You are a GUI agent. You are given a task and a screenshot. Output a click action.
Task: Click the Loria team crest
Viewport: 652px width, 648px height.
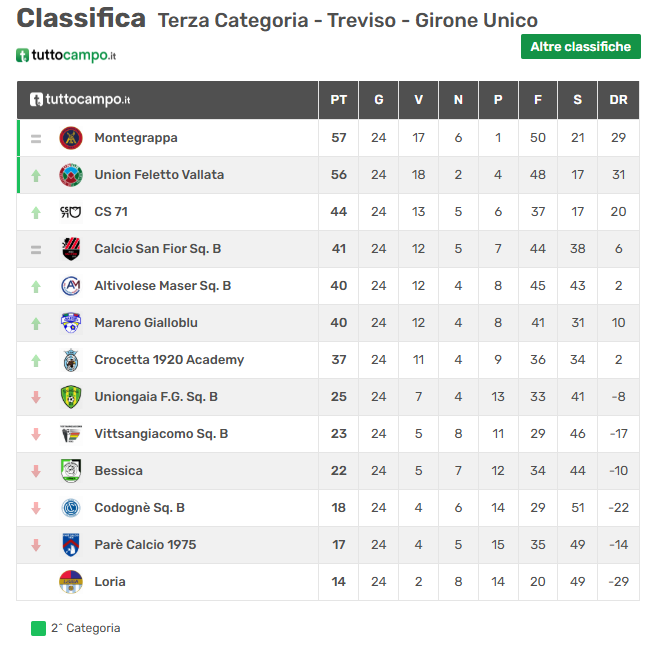pos(71,582)
